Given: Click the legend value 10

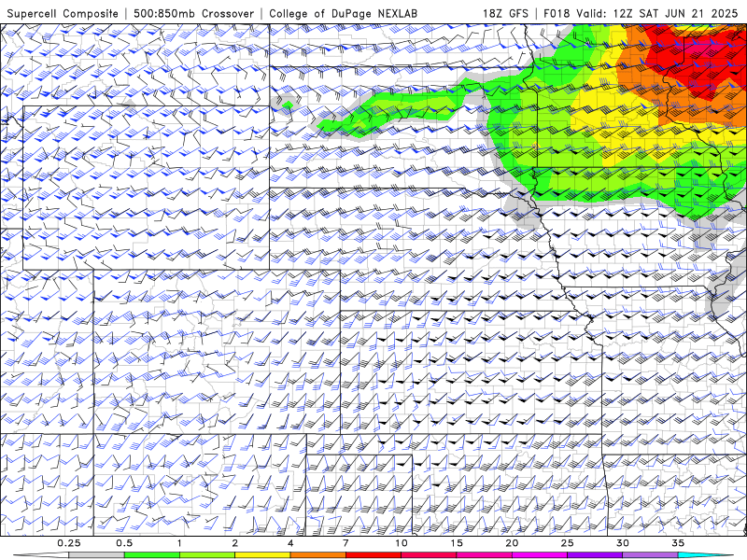Looking at the screenshot, I should coord(402,543).
